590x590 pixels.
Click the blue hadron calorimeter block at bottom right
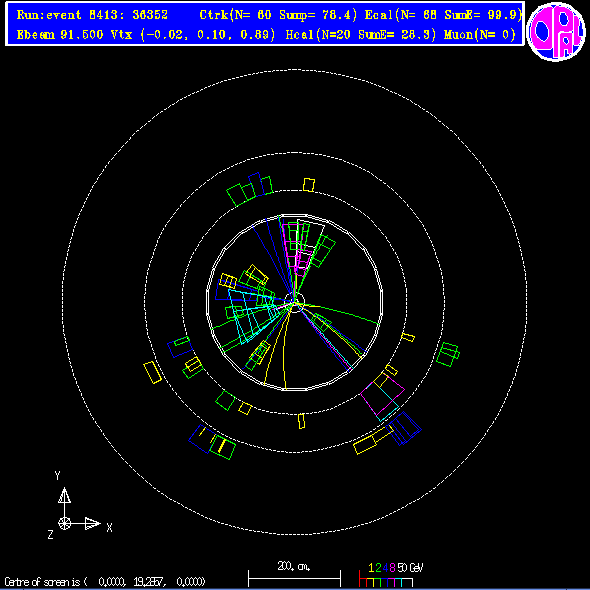(405, 428)
